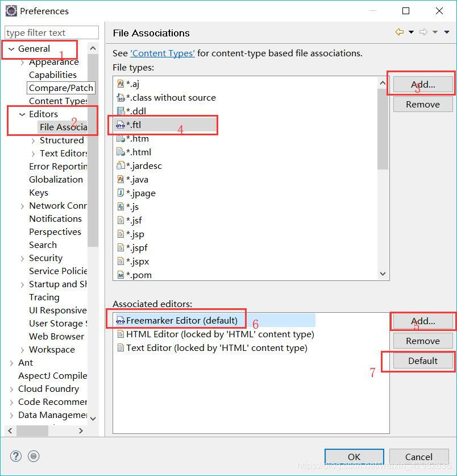Select File Associations tree item
Image resolution: width=457 pixels, height=476 pixels.
(x=64, y=127)
